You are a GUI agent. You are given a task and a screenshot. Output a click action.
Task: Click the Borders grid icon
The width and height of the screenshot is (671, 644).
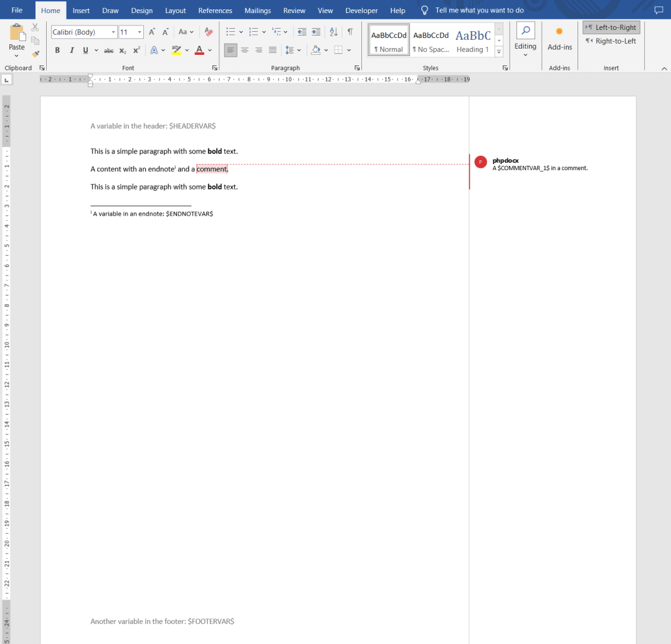tap(338, 50)
